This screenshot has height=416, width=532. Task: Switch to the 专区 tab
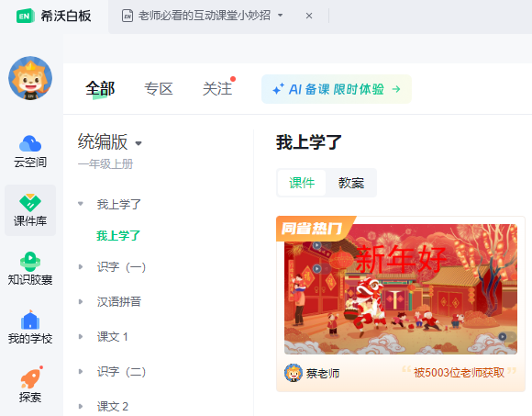click(x=159, y=89)
